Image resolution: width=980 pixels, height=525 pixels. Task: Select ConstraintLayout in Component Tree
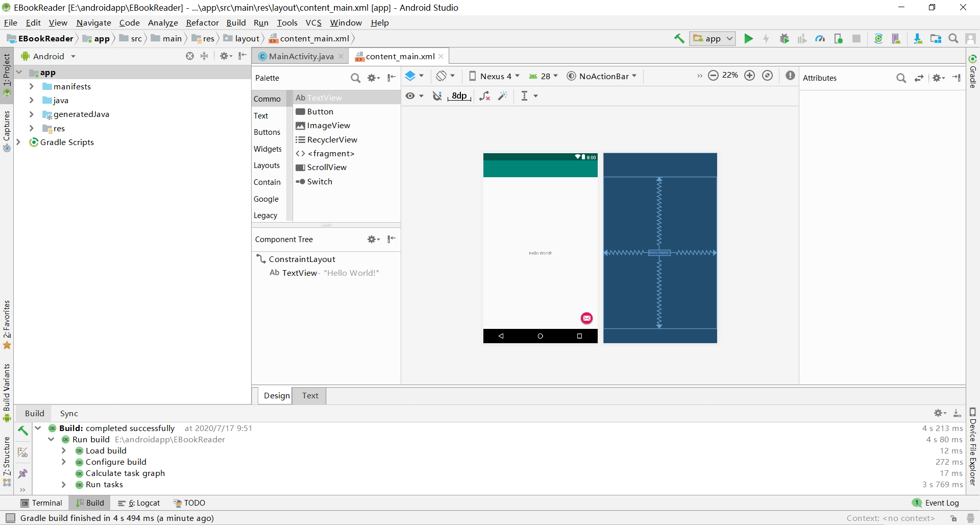296,259
